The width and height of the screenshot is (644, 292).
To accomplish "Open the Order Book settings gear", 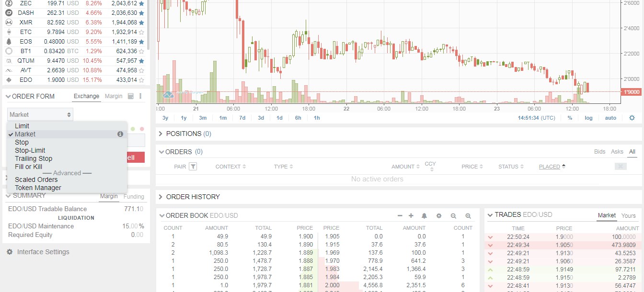I will coord(439,216).
